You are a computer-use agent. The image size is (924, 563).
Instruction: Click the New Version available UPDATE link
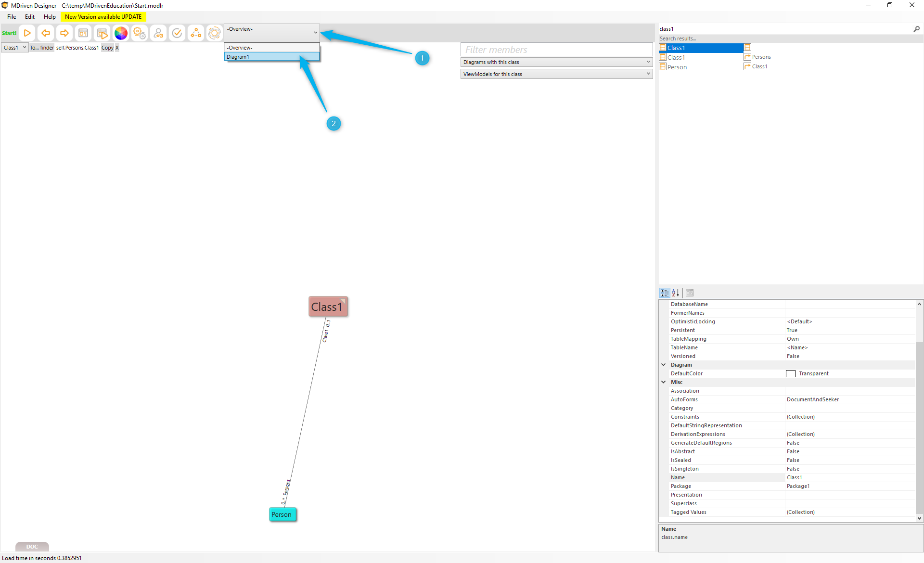point(103,17)
